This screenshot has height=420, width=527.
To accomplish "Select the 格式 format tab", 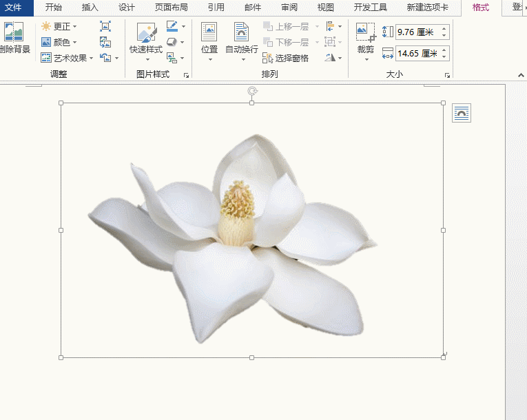I will coord(481,8).
